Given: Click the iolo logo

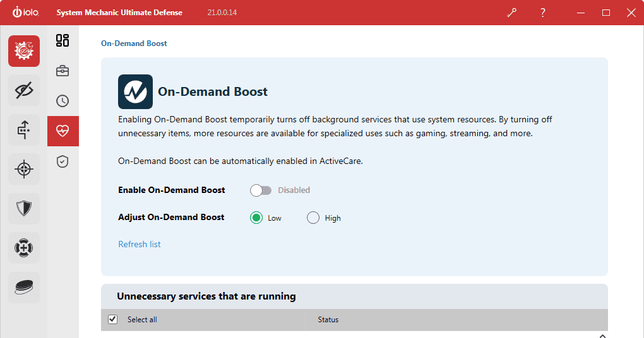Looking at the screenshot, I should pos(25,13).
